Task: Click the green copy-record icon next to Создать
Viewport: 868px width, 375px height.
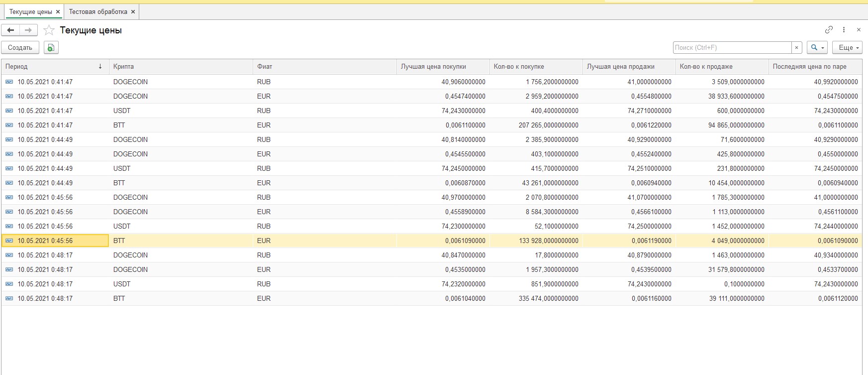Action: 51,47
